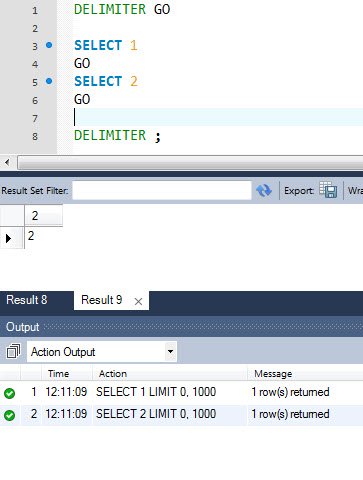Click the result row pointer arrow
363x480 pixels.
coord(8,238)
